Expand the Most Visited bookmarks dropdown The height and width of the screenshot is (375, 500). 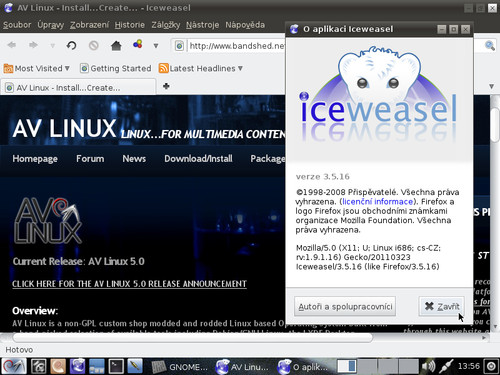click(37, 68)
